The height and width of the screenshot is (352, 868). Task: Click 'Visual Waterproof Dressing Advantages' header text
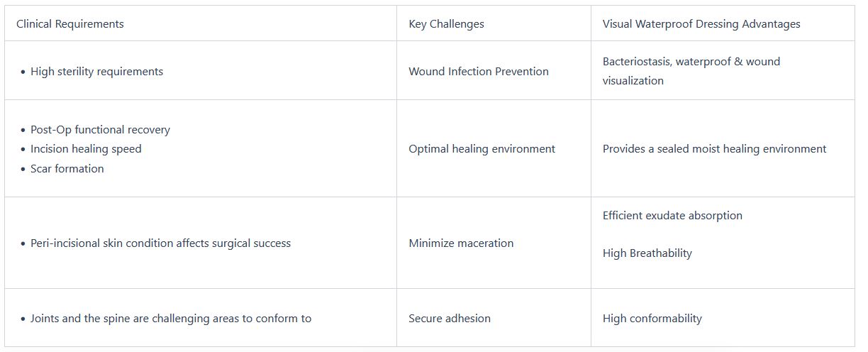[701, 24]
